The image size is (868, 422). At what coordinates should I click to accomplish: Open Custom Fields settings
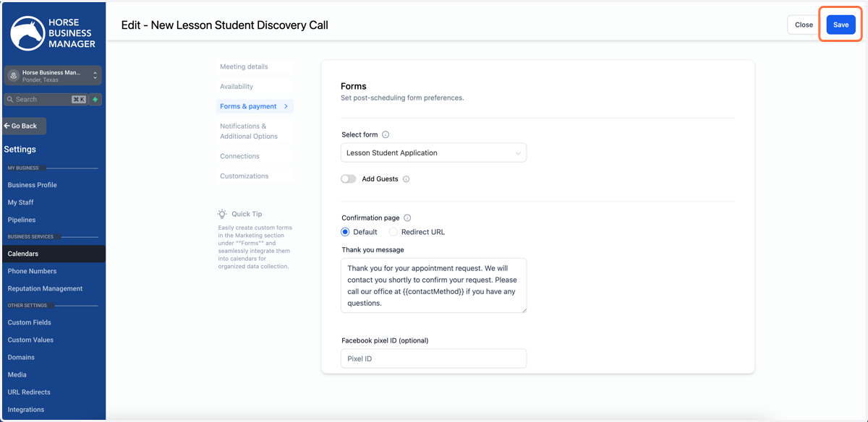30,322
